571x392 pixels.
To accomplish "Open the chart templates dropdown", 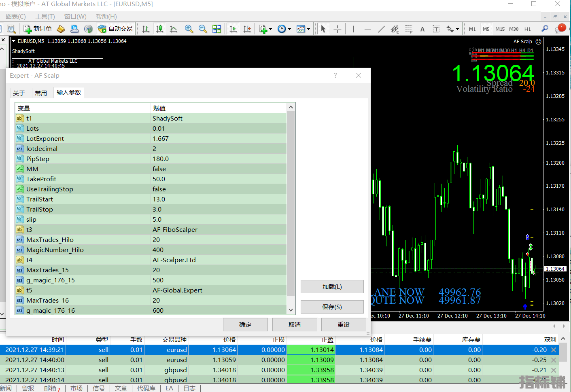I will tap(308, 29).
